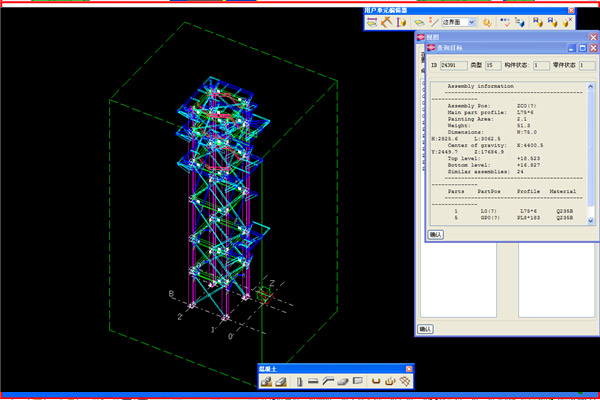Click the reinforcement mesh icon
Screen dimensions: 600x400
coord(405,381)
